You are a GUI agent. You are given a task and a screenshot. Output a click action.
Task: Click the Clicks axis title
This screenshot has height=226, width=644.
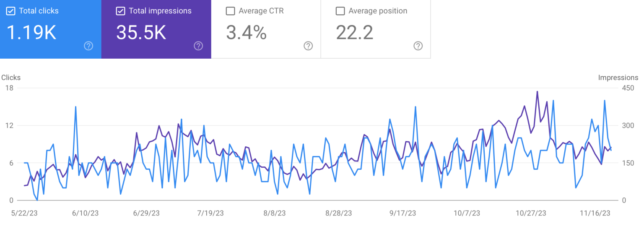(x=11, y=78)
